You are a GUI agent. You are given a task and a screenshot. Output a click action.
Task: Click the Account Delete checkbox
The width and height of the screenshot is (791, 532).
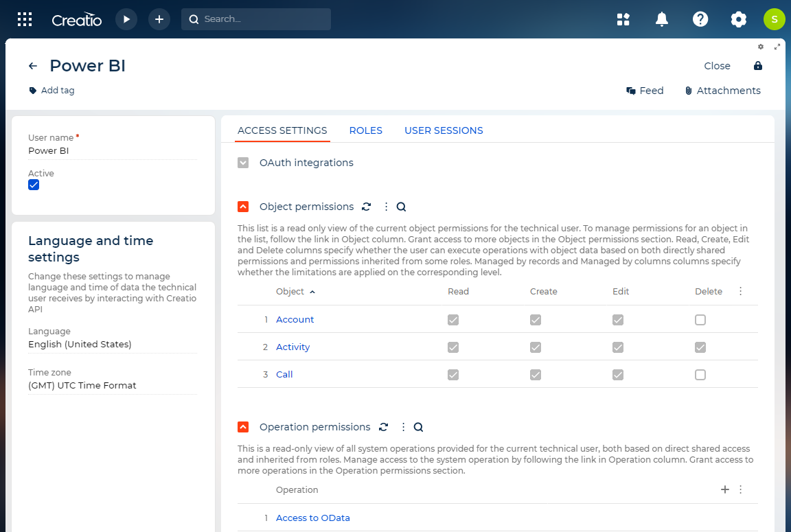700,320
